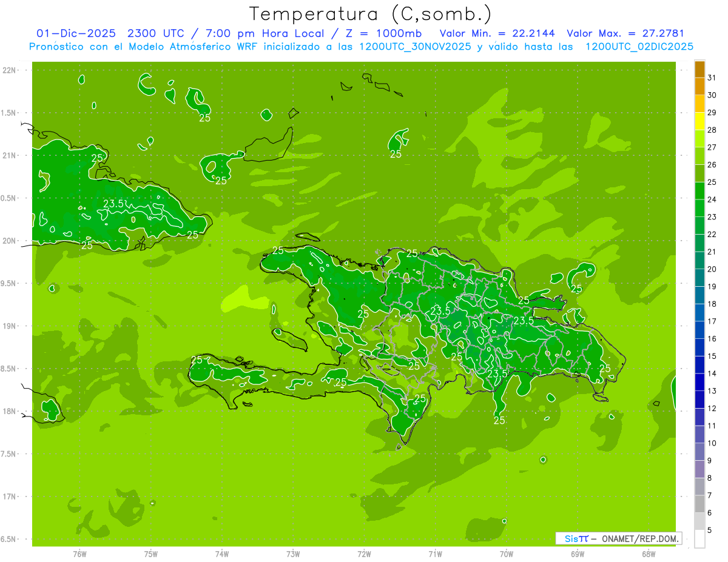Viewport: 728px width, 562px height.
Task: Click the '31' value on the color scale
Action: (x=712, y=78)
